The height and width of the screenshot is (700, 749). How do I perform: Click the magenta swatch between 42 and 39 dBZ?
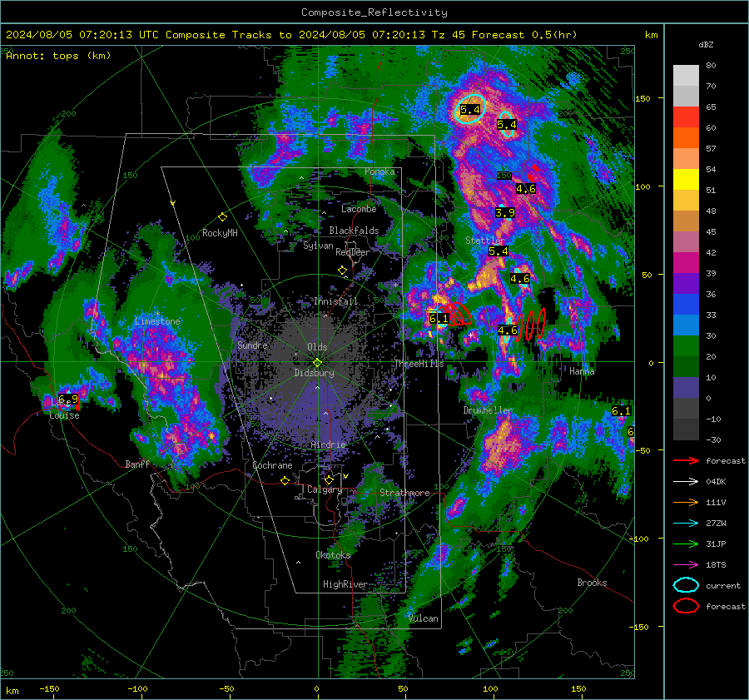[686, 263]
